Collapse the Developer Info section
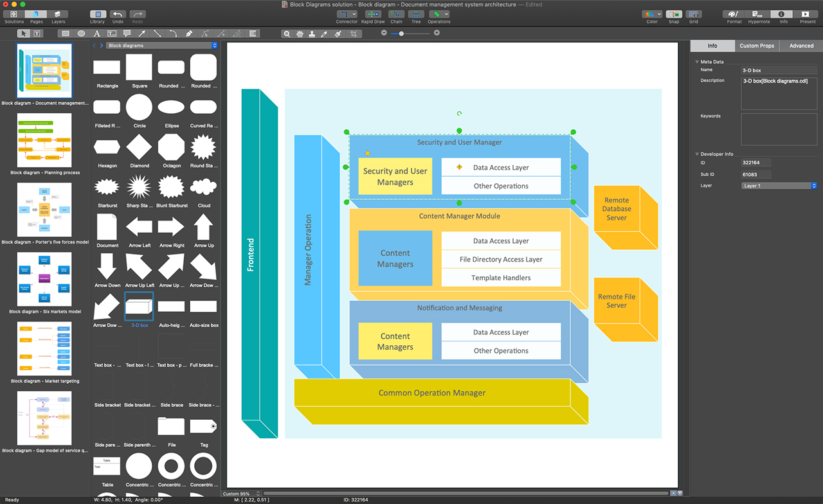The image size is (823, 504). coord(697,154)
